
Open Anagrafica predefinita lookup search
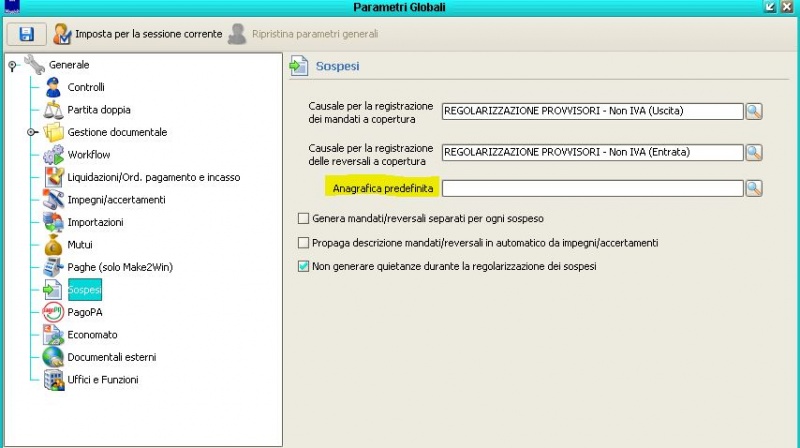click(754, 188)
